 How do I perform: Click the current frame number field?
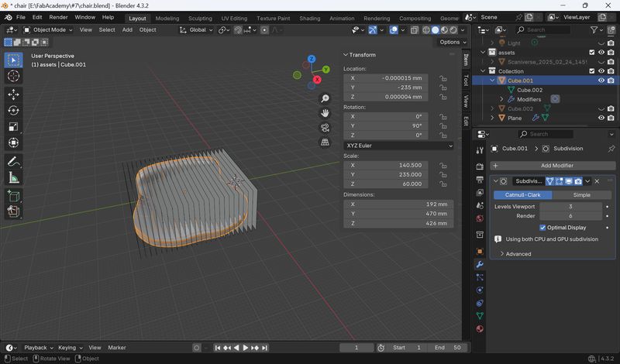coord(356,348)
